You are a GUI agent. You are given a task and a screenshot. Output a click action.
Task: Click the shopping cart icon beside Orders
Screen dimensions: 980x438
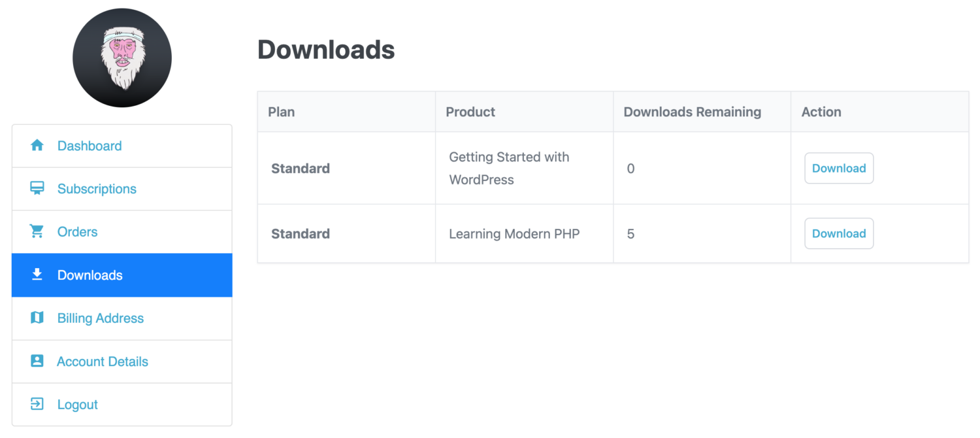click(37, 231)
